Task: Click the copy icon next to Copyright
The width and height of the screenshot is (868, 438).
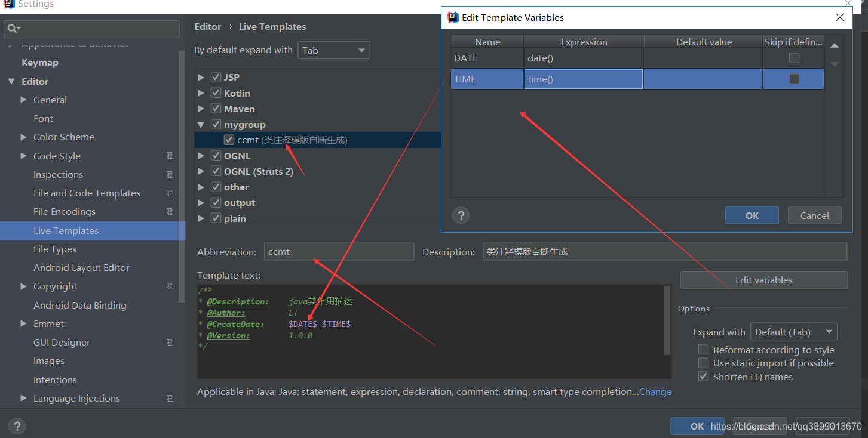Action: click(x=170, y=286)
